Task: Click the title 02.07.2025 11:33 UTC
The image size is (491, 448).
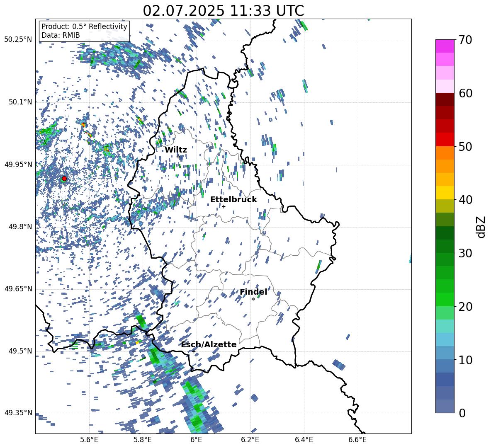Action: coord(223,11)
